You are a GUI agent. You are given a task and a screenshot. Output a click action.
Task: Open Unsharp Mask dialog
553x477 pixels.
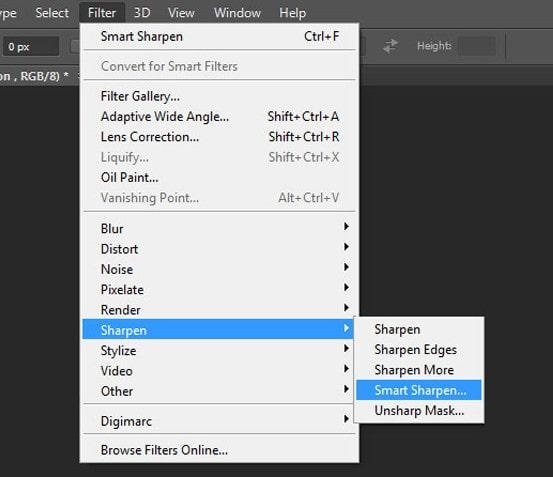419,410
